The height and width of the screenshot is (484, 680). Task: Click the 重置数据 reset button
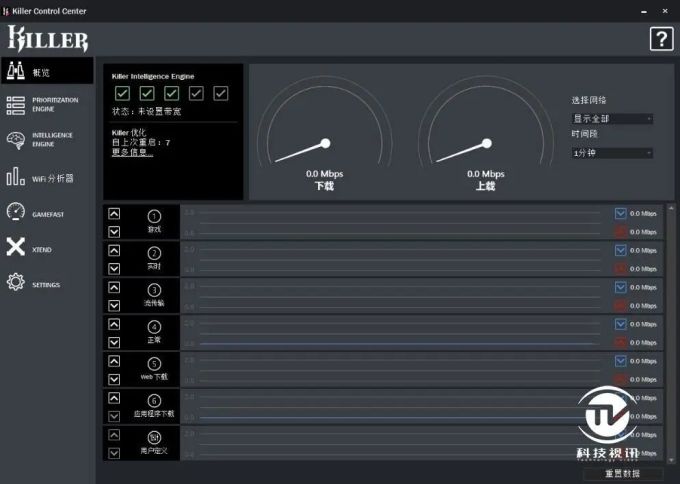pos(622,473)
